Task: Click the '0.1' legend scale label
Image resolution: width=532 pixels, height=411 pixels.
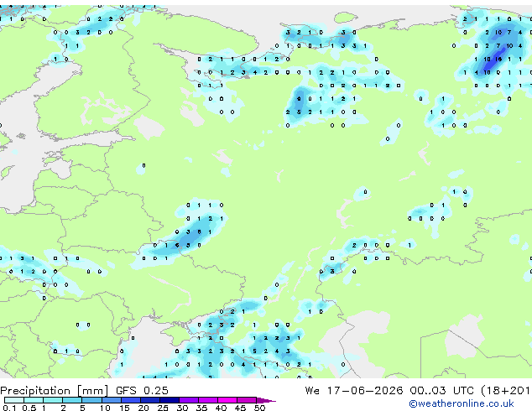Action: point(9,408)
